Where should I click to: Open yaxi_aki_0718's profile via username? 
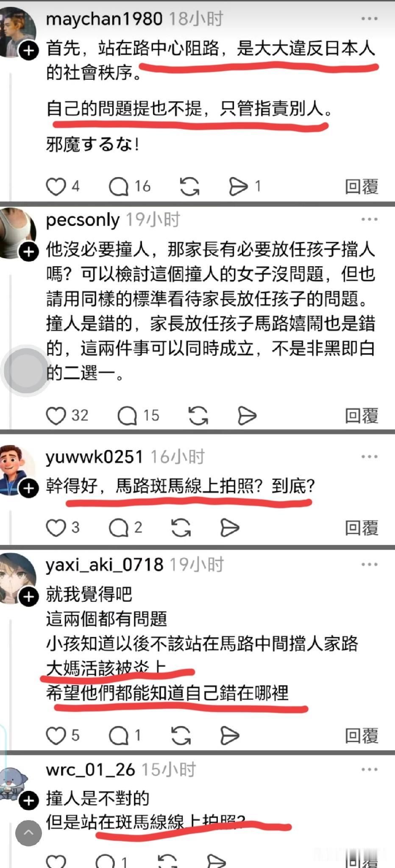[105, 565]
